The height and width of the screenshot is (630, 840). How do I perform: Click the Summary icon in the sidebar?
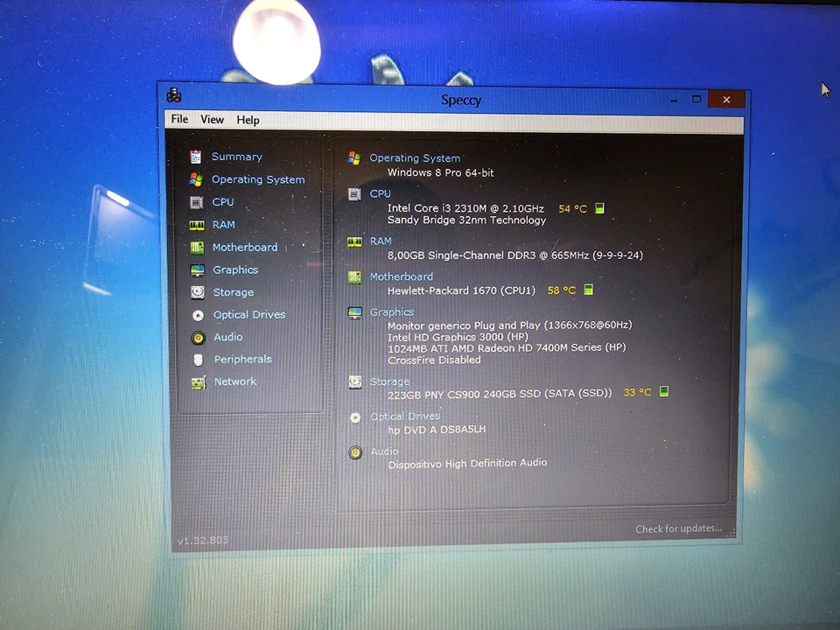pos(195,157)
